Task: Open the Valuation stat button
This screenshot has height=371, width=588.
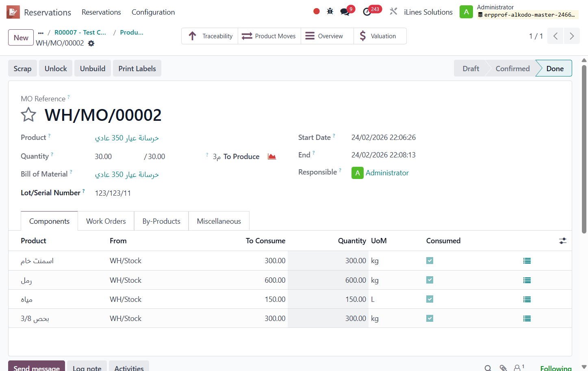Action: coord(380,36)
